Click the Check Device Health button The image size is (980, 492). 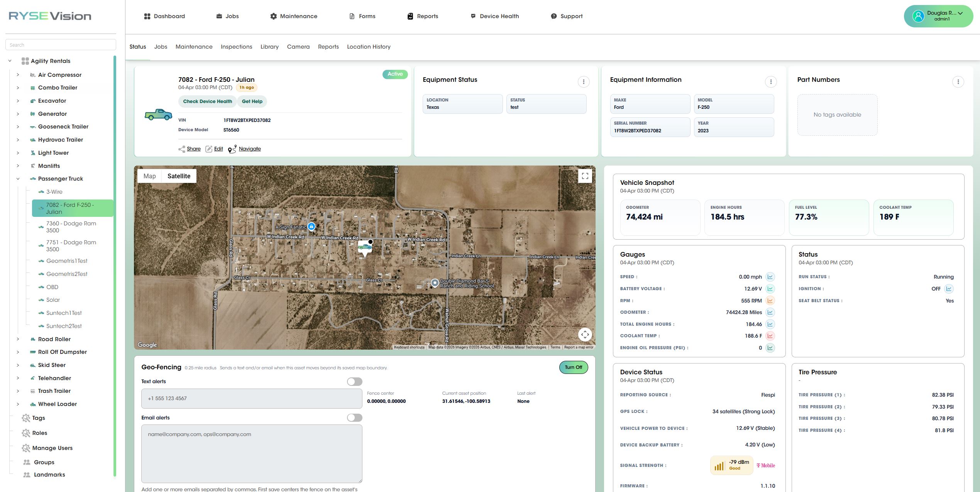207,101
